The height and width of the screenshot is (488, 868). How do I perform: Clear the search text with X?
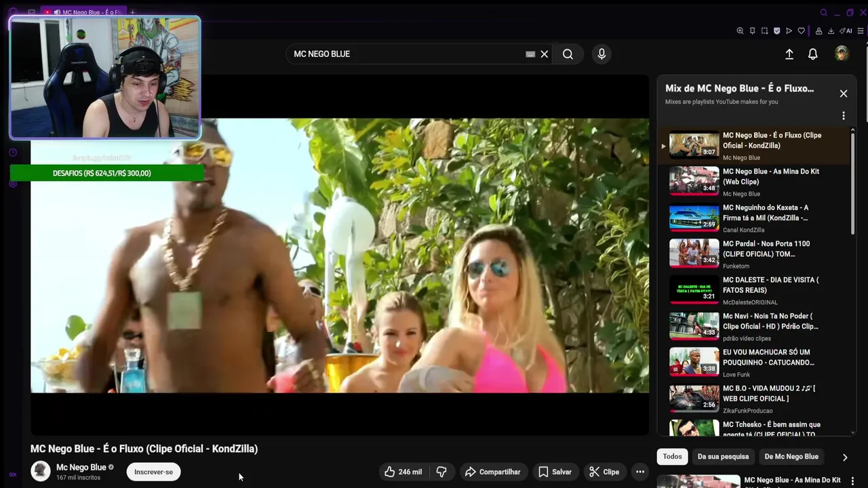click(x=544, y=54)
